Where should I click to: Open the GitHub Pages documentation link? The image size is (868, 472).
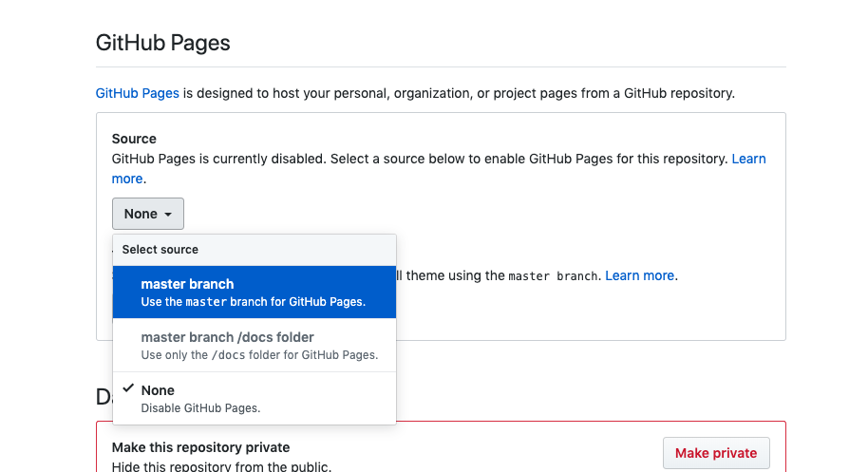point(138,93)
